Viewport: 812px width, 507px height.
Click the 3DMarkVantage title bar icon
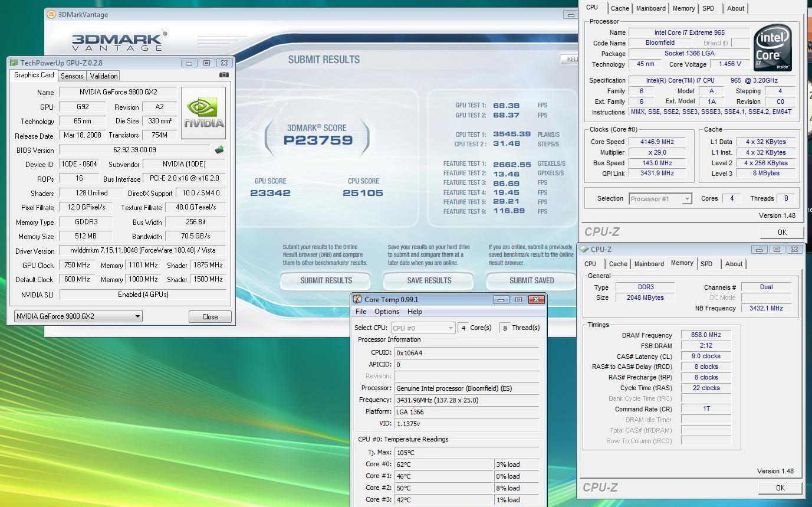coord(51,14)
